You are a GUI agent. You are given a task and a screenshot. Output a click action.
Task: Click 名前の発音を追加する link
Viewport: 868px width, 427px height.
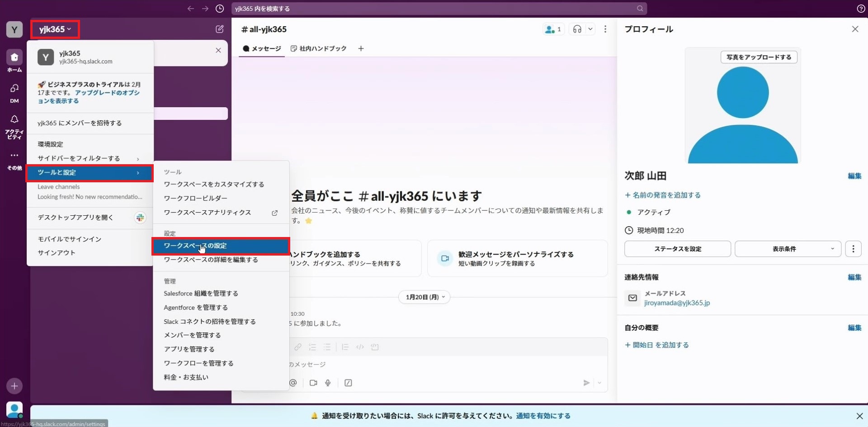coord(663,195)
